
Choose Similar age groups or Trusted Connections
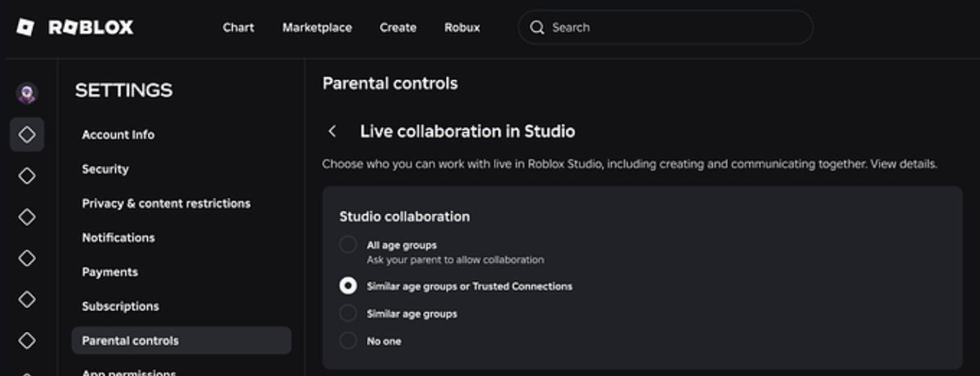(348, 286)
